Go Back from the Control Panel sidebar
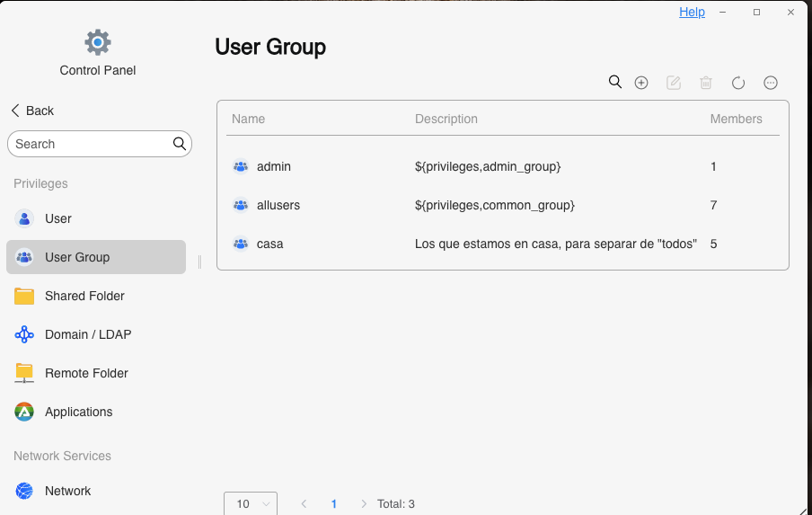Viewport: 812px width, 515px height. (x=32, y=111)
